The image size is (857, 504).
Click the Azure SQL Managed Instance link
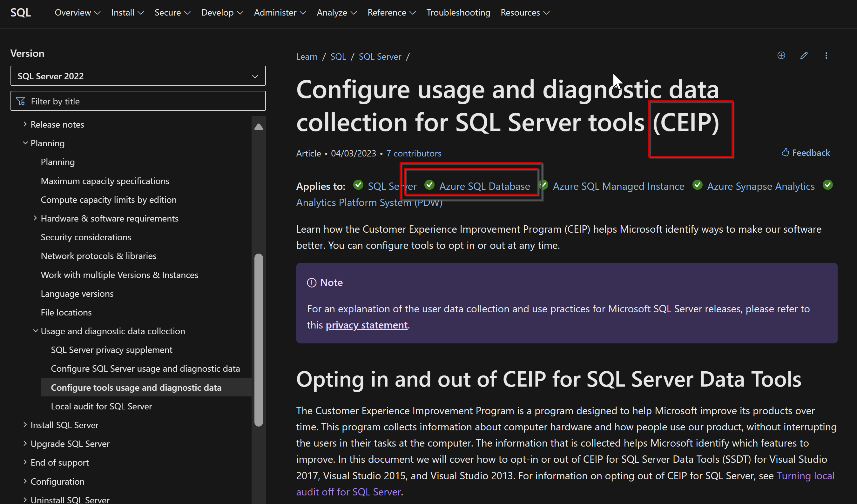[x=618, y=186]
